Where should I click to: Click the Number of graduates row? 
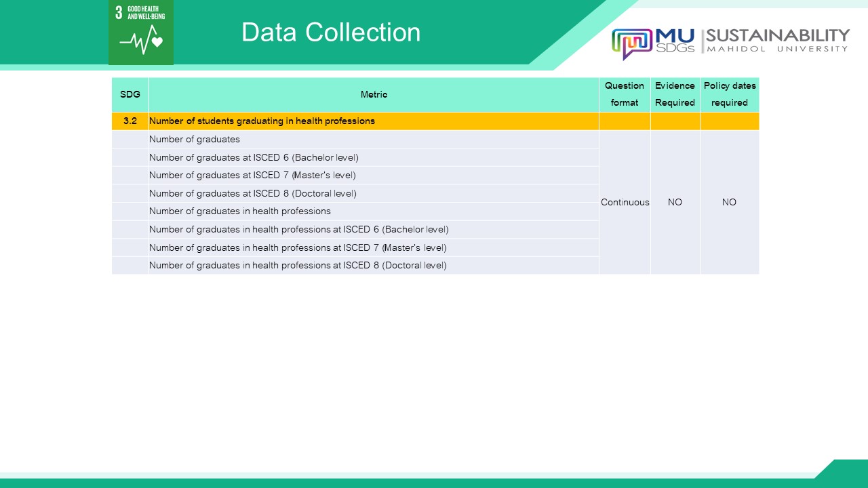pos(195,140)
